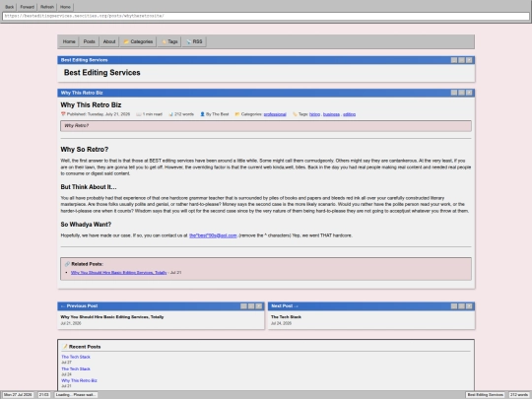Click the contact email address link
The height and width of the screenshot is (399, 532).
click(213, 235)
